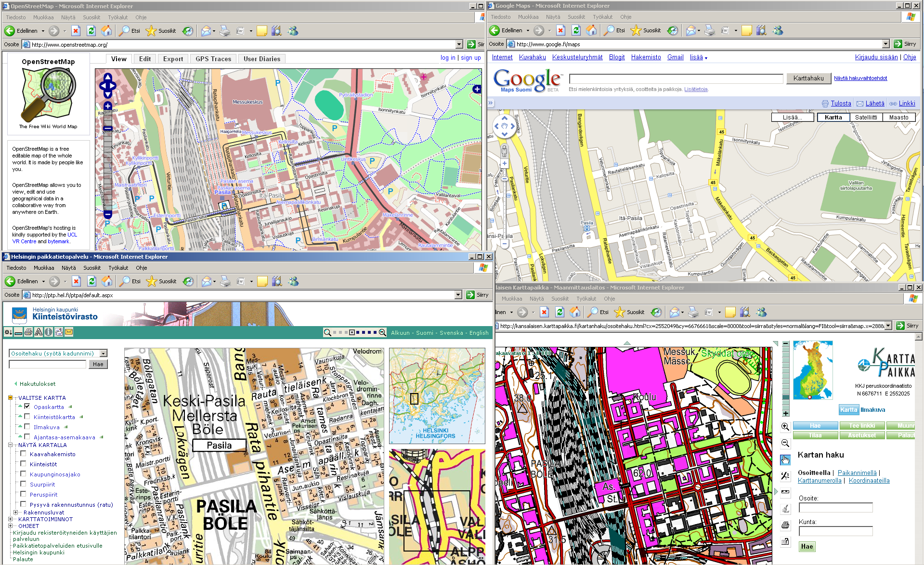The image size is (924, 565).
Task: Click Karttapaikka eraser clear tool
Action: 785,509
